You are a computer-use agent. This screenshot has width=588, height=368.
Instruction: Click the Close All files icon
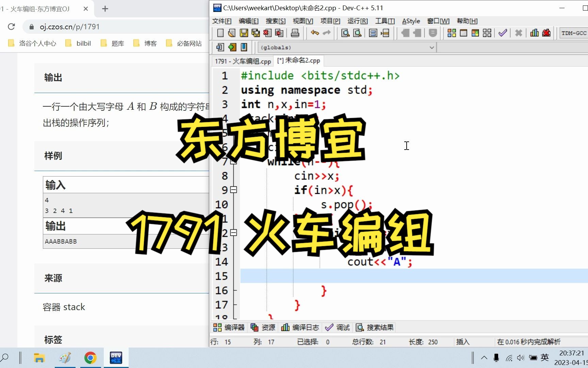279,33
